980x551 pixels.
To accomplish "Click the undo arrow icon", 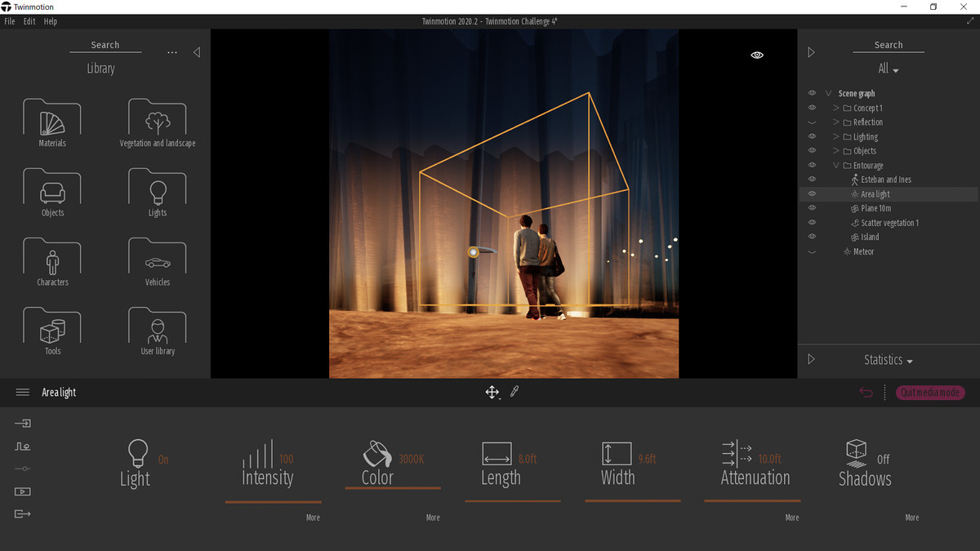I will (866, 393).
